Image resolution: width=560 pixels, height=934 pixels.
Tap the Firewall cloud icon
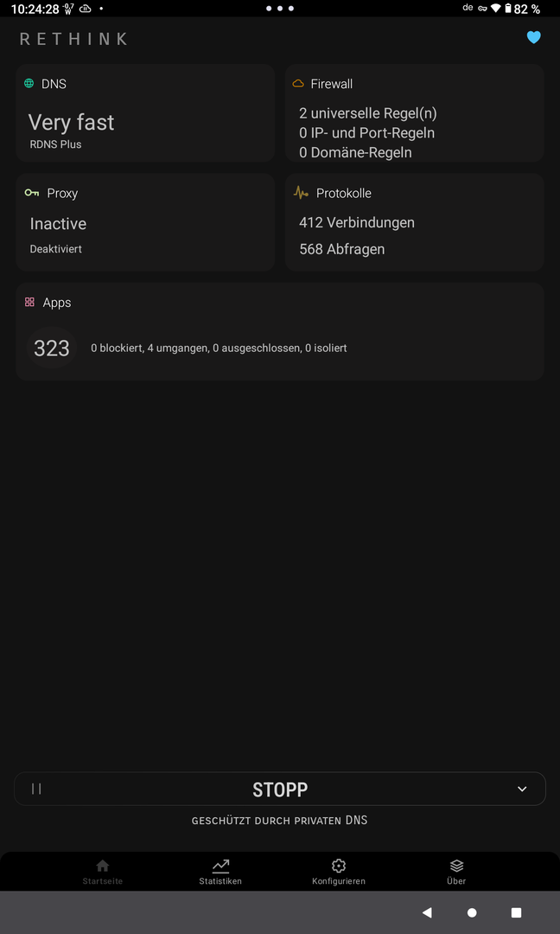298,84
